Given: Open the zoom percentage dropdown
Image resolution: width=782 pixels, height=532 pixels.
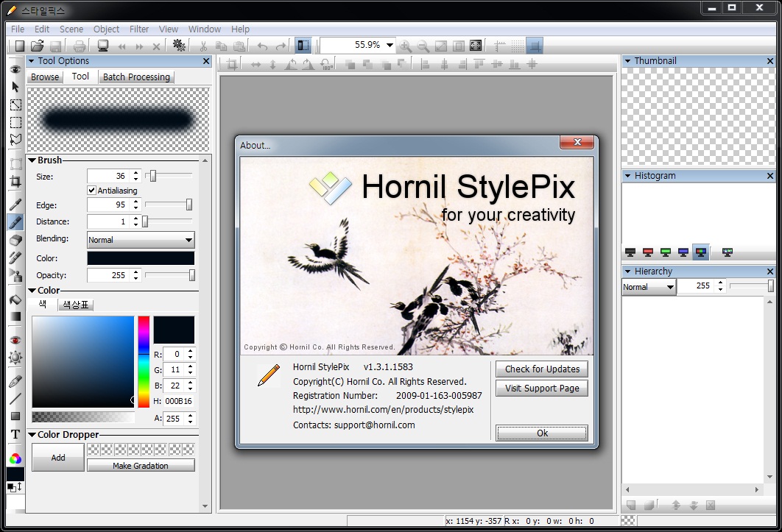Looking at the screenshot, I should [390, 46].
